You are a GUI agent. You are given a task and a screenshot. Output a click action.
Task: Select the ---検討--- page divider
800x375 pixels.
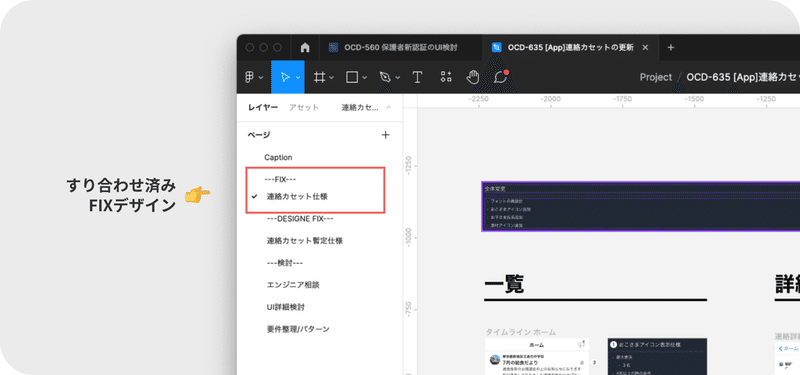pos(285,263)
